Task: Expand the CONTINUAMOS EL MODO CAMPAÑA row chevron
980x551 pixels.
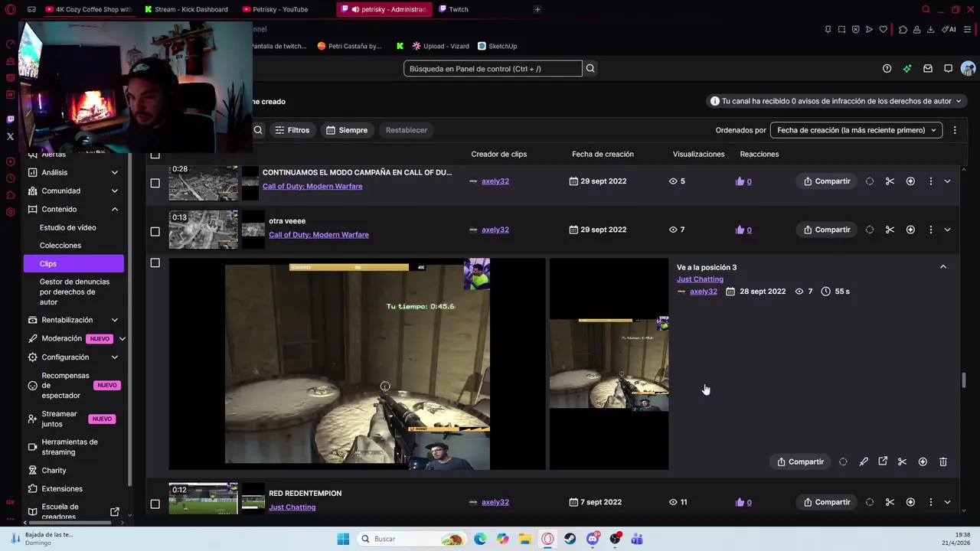Action: click(947, 181)
